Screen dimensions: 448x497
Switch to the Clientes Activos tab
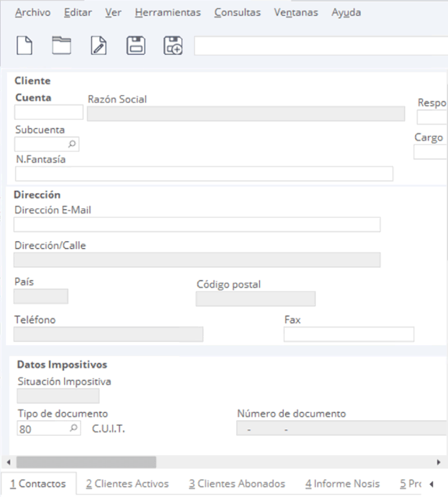(128, 484)
